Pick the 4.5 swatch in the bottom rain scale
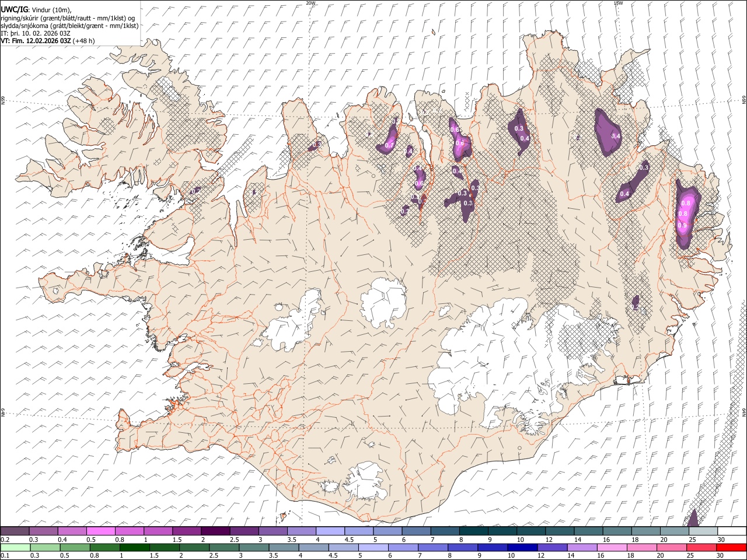 pos(343,547)
